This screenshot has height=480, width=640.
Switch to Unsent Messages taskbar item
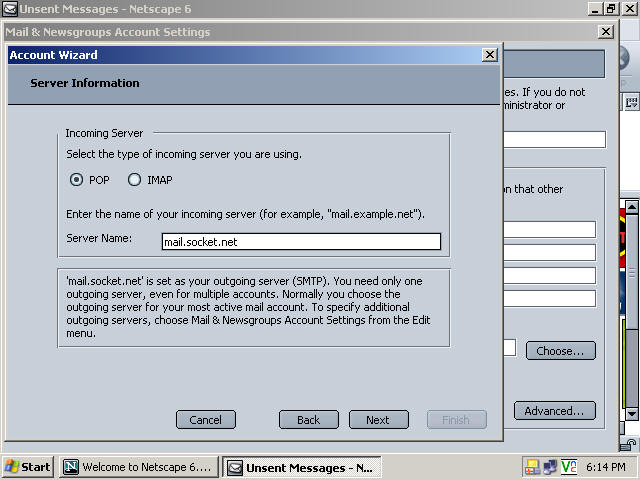point(302,467)
